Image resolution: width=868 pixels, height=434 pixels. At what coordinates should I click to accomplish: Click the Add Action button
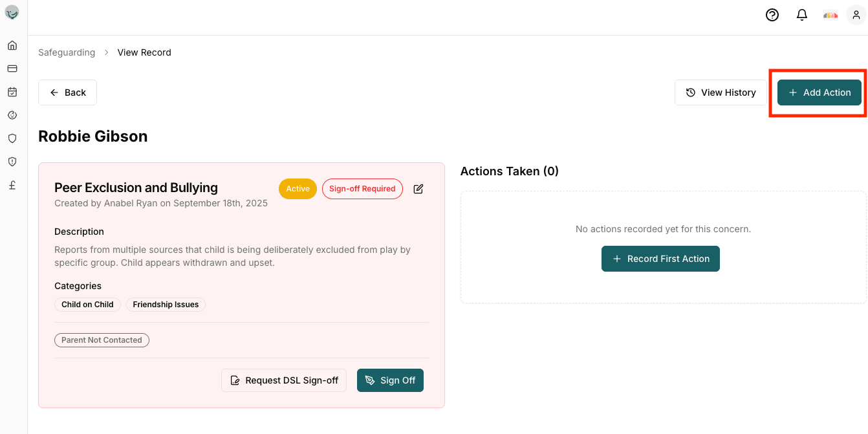[819, 92]
